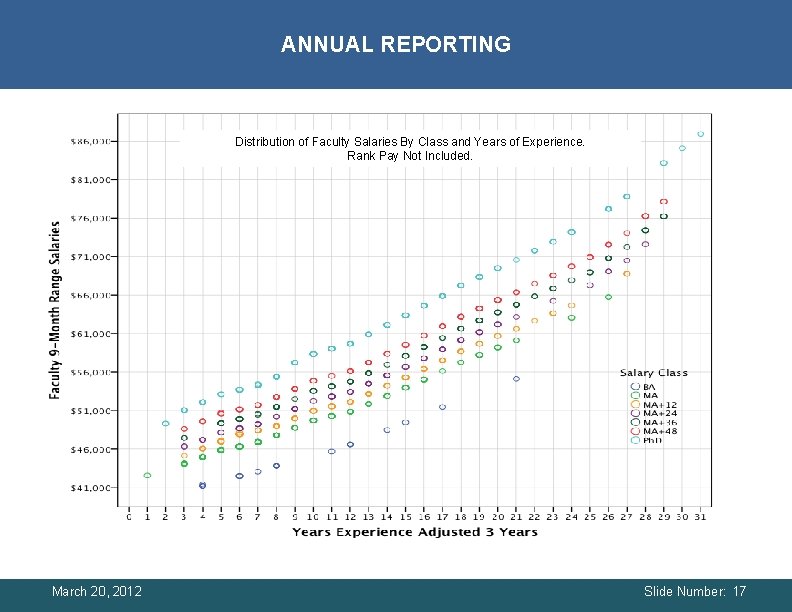This screenshot has width=792, height=612.
Task: Click the 'Faculty 9-Month Range Salaries' axis title
Action: [55, 310]
